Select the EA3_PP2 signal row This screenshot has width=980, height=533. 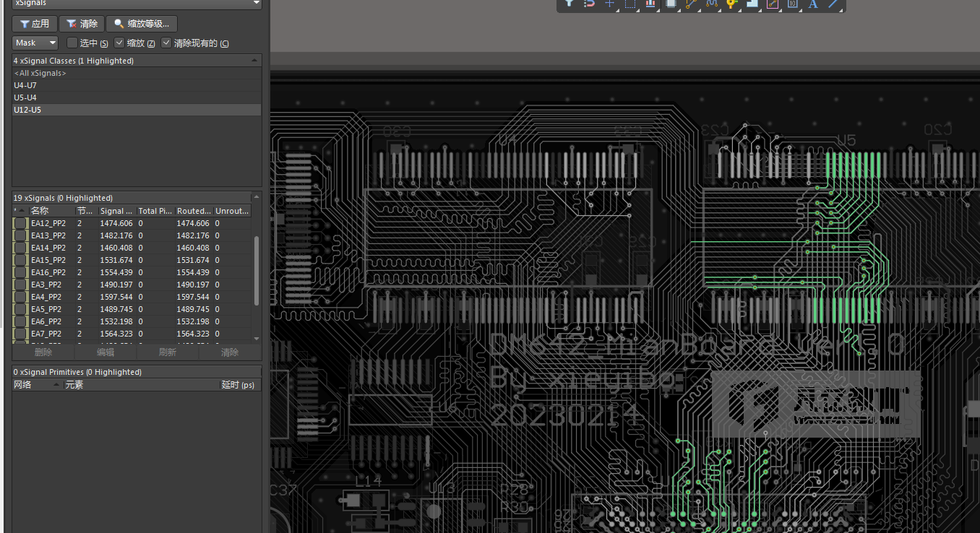132,285
